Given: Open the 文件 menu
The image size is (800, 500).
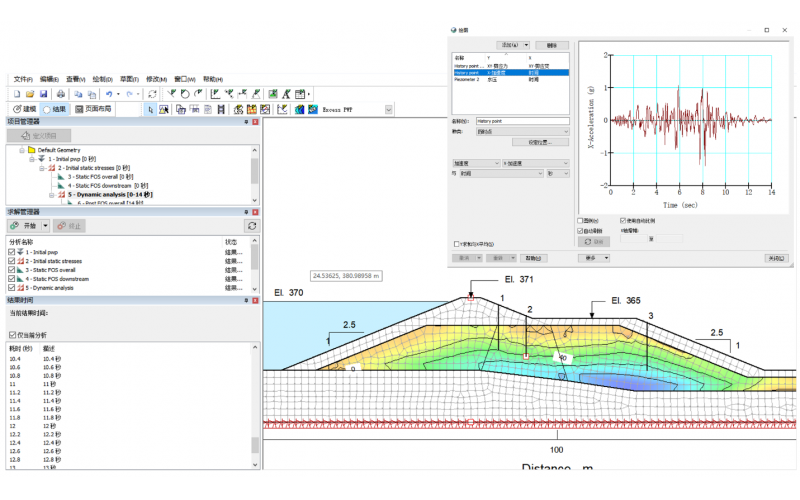Looking at the screenshot, I should 23,79.
